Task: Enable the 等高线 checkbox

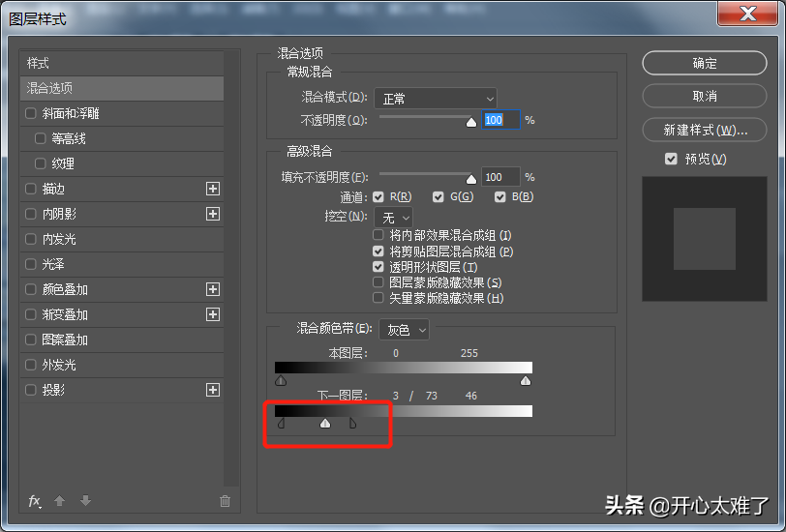Action: pyautogui.click(x=40, y=138)
